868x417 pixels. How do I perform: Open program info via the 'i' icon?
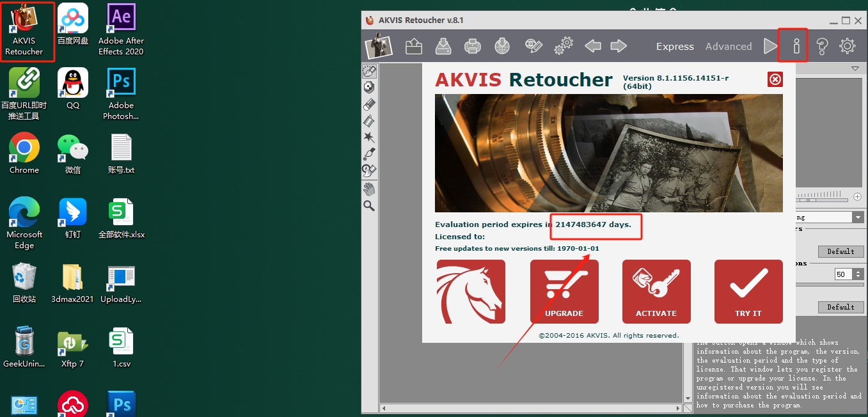pyautogui.click(x=796, y=46)
